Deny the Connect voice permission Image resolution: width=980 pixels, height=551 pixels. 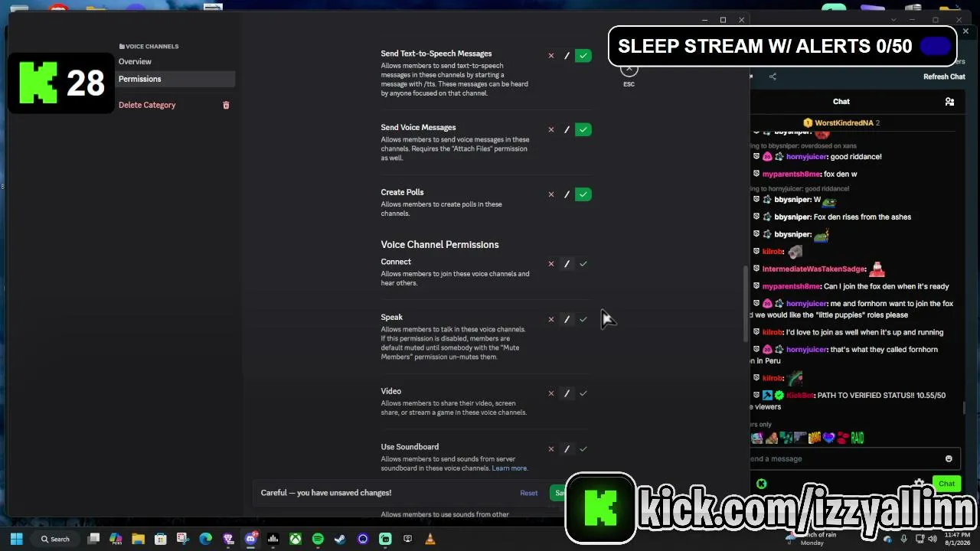(550, 264)
